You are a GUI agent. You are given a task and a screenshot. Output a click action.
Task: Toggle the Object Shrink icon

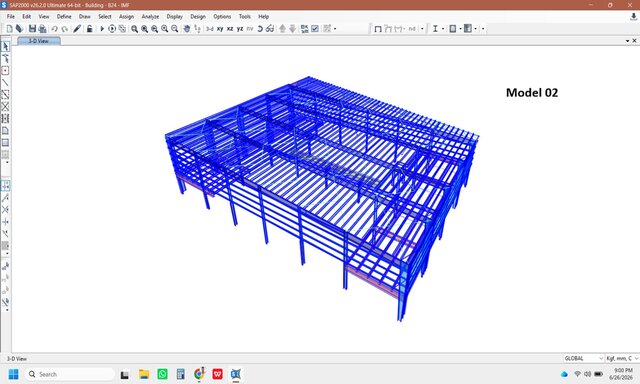(x=304, y=29)
